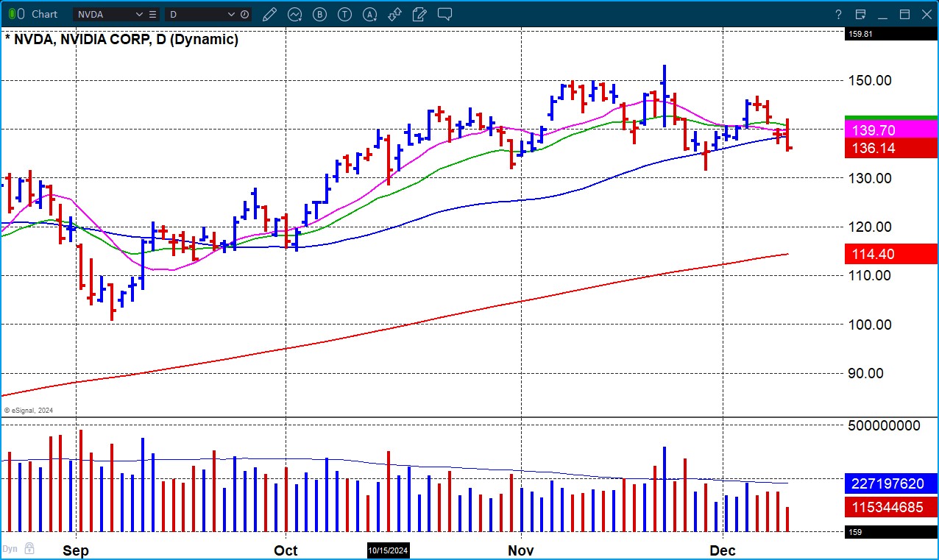Click the circled A alerts icon
The height and width of the screenshot is (560, 939).
(x=370, y=14)
